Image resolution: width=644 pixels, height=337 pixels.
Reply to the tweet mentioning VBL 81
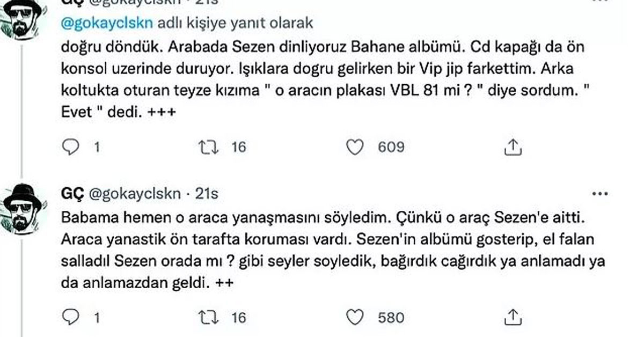(x=70, y=146)
